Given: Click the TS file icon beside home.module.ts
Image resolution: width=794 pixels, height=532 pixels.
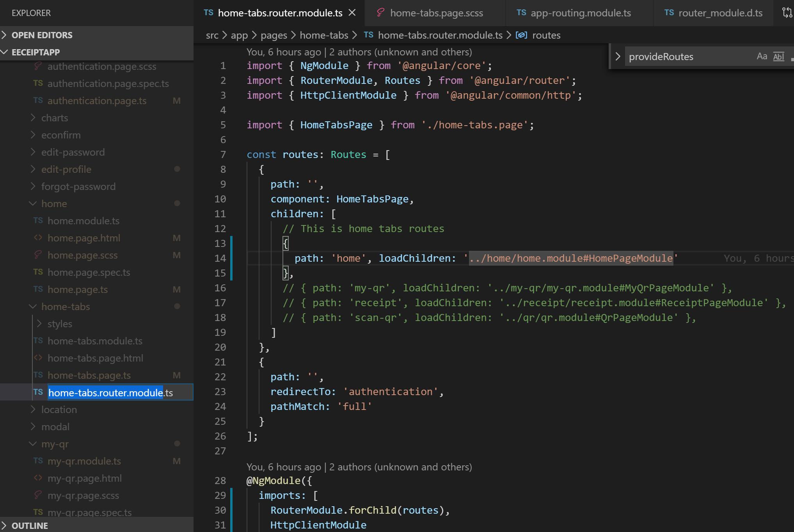Looking at the screenshot, I should click(x=38, y=220).
